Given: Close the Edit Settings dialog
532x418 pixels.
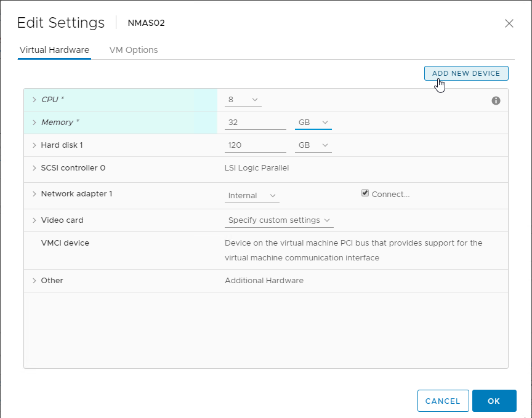Looking at the screenshot, I should 509,23.
